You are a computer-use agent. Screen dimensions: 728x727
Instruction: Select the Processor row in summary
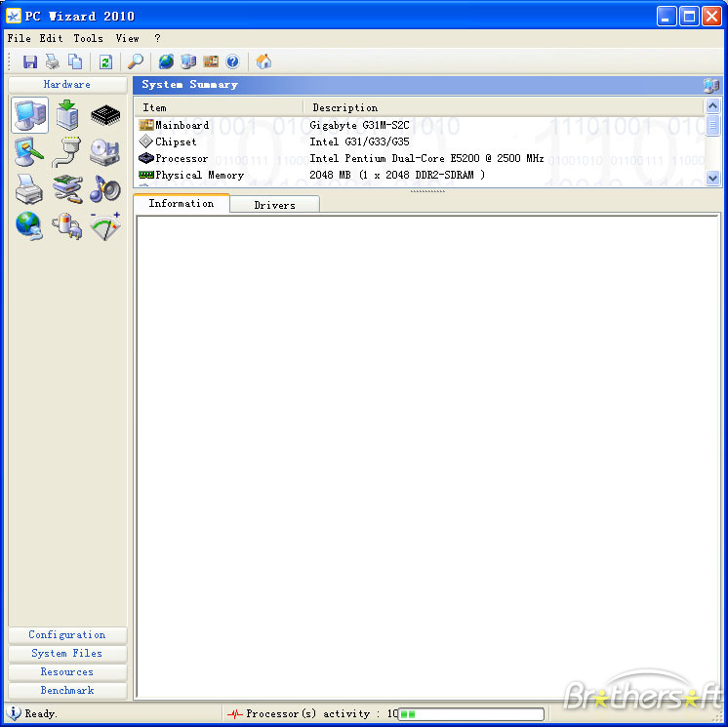tap(421, 158)
